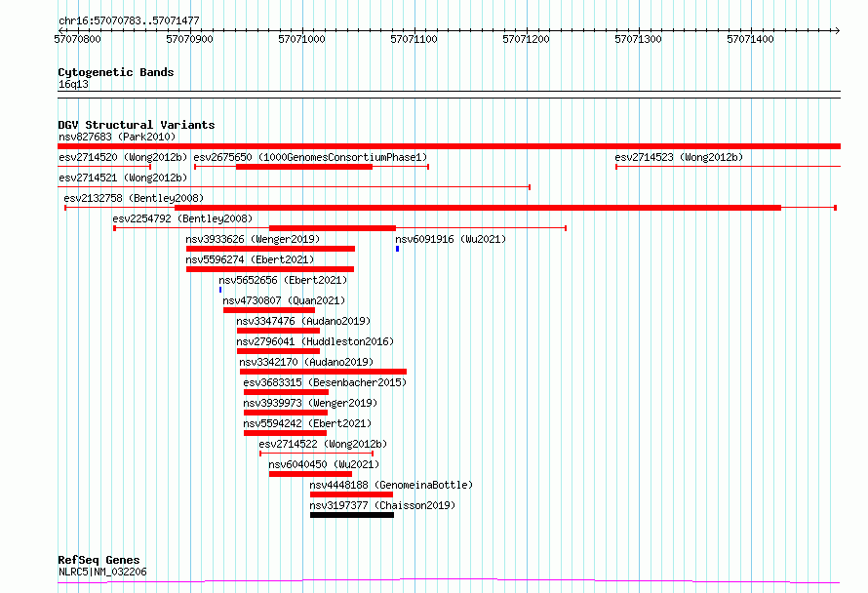Open nsv6040450 (Wu2021) variant
This screenshot has height=593, width=868.
[324, 464]
